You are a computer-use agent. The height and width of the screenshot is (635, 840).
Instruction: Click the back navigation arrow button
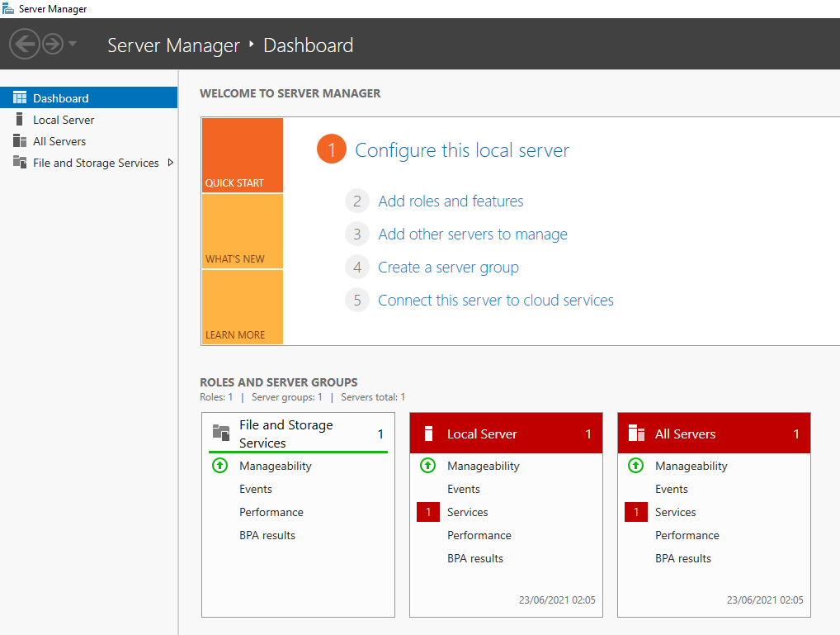25,44
